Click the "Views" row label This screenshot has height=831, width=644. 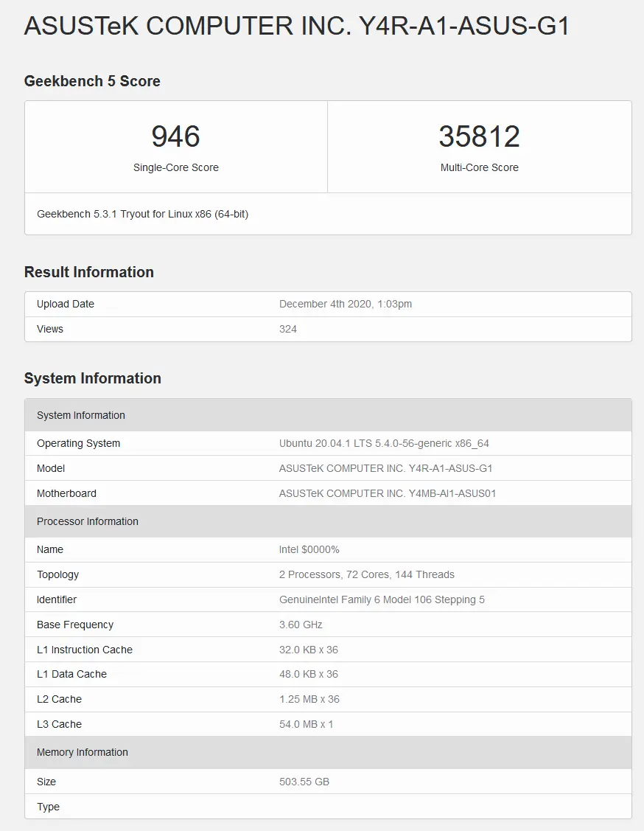[50, 329]
